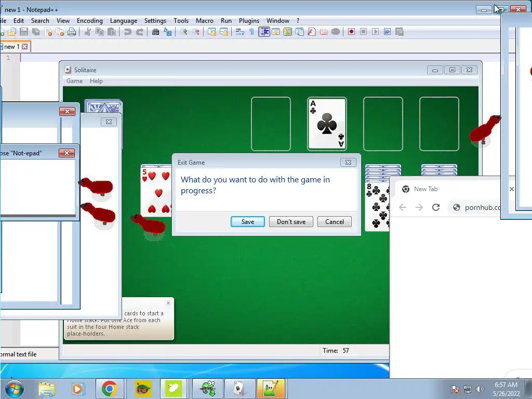532x399 pixels.
Task: Click the Undo arrow in Notepad++ toolbar
Action: [x=128, y=32]
